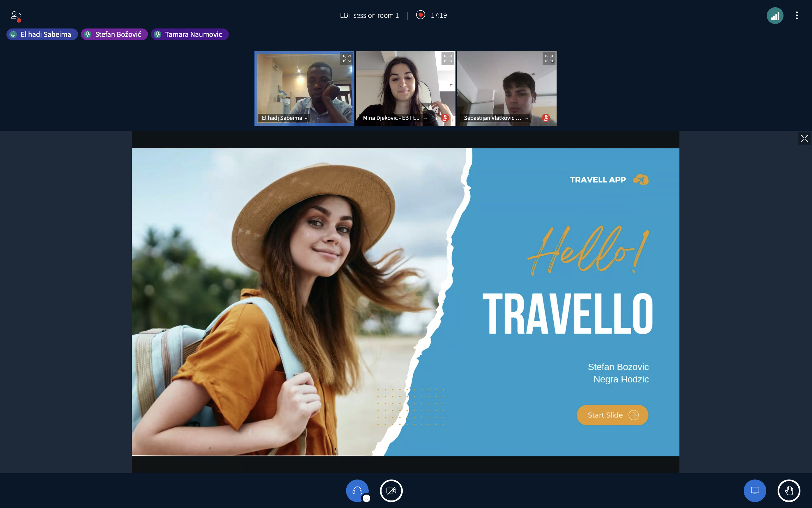Expand Mina Djekovic's webcam to fullscreen

448,59
